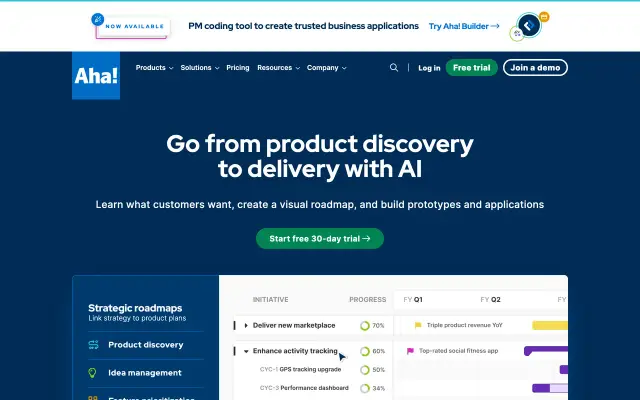This screenshot has width=640, height=400.
Task: Click the yellow flag for Triple product revenue
Action: pyautogui.click(x=418, y=325)
